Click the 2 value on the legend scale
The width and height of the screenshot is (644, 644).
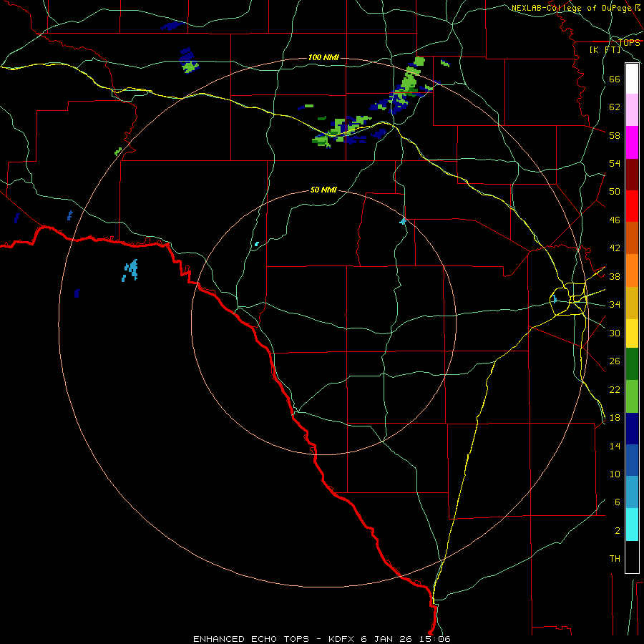(x=618, y=531)
